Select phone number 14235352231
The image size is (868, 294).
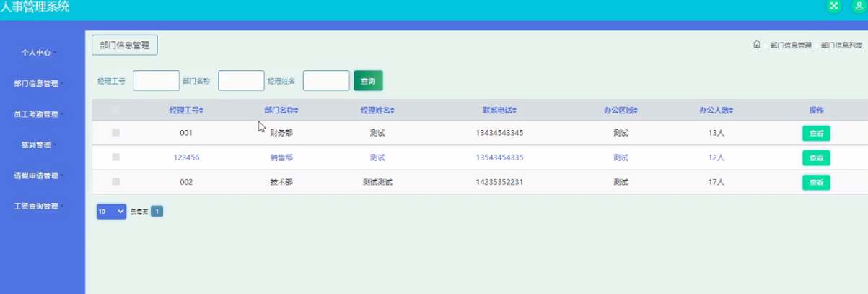(x=499, y=182)
